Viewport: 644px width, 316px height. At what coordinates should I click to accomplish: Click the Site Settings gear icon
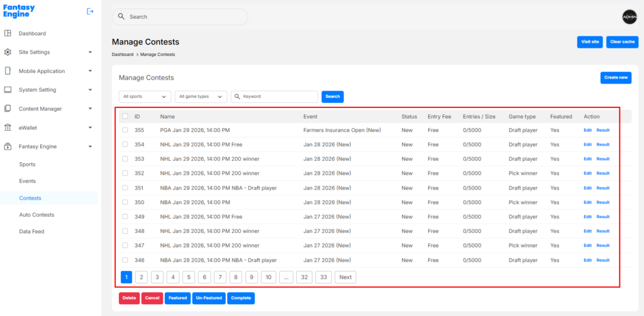tap(8, 52)
